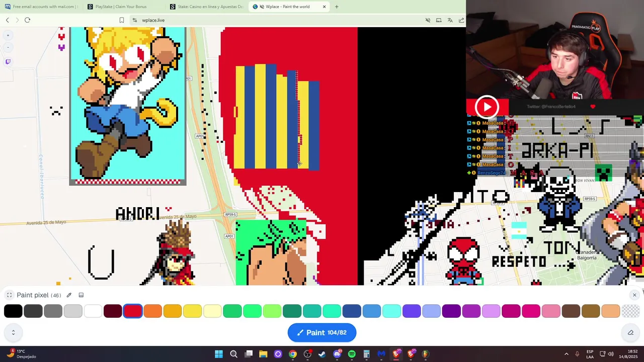Show hidden system tray icons
Screen dimensions: 644x362
pyautogui.click(x=567, y=354)
